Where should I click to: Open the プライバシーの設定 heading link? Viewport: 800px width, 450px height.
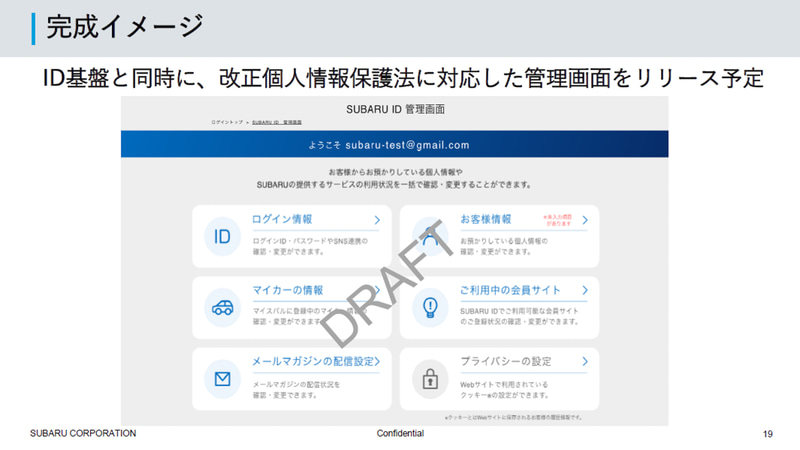[x=506, y=361]
